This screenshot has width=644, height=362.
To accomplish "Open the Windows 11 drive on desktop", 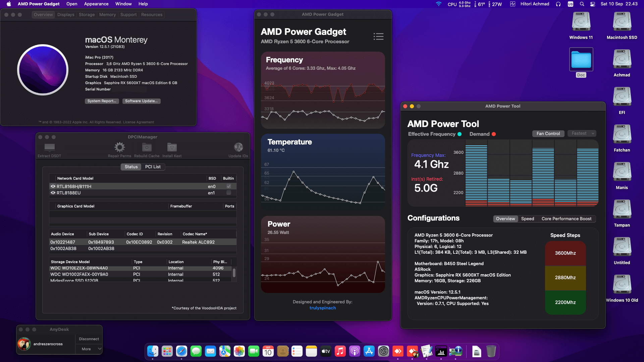I will pos(581,22).
